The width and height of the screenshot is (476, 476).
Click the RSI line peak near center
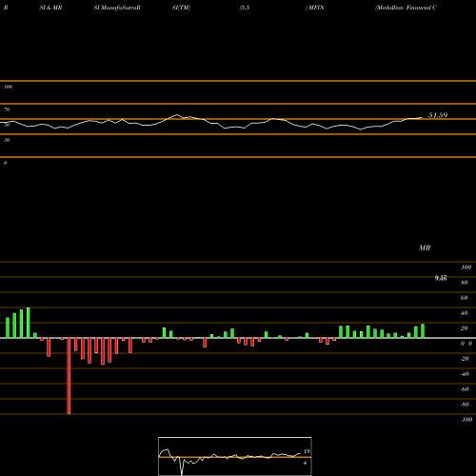[177, 114]
